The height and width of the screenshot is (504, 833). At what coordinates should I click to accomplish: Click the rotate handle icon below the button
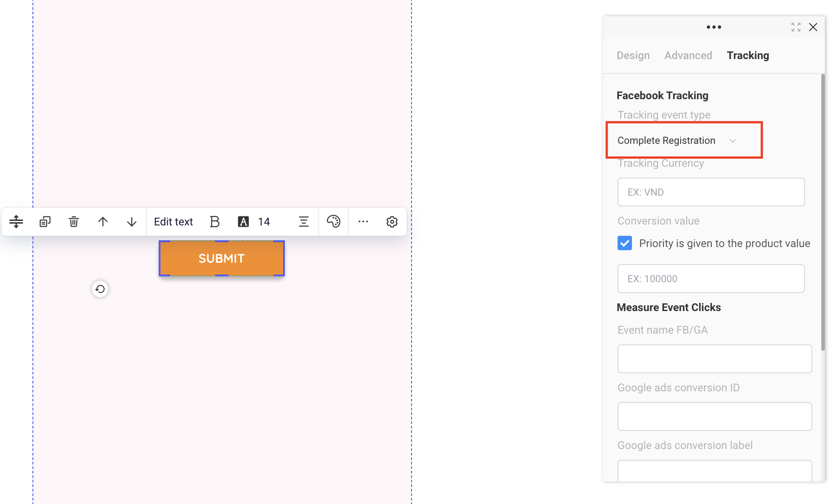(100, 289)
